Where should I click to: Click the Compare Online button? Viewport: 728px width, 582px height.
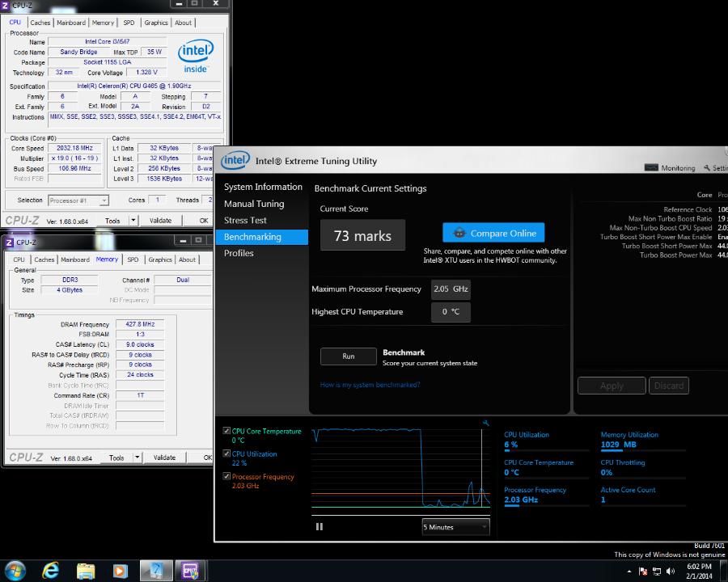pos(493,233)
